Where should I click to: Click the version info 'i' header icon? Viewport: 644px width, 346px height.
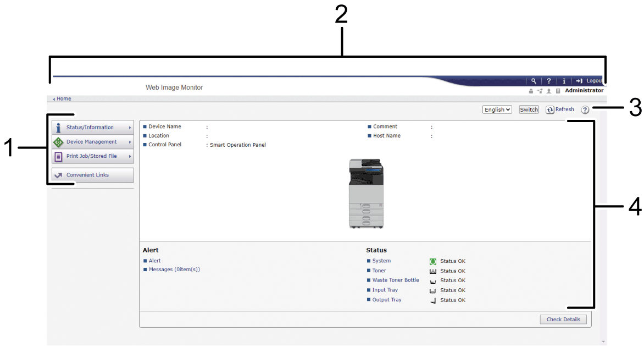pyautogui.click(x=564, y=81)
